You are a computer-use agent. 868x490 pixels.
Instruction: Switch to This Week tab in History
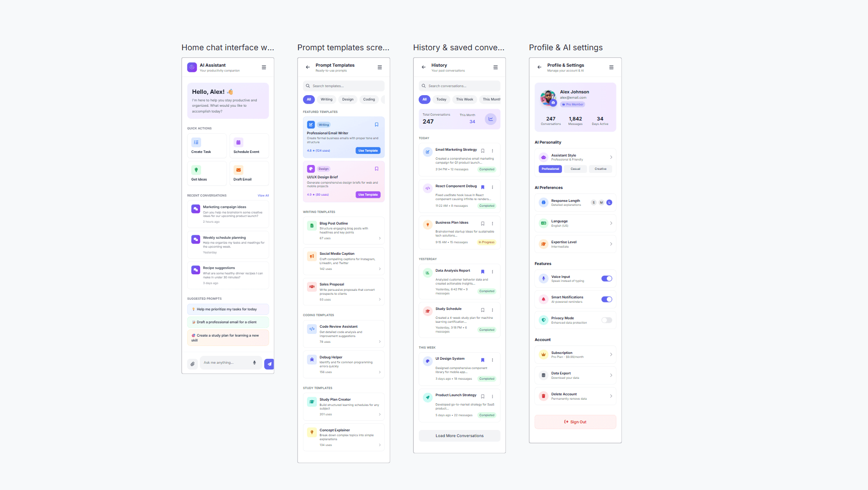click(464, 100)
